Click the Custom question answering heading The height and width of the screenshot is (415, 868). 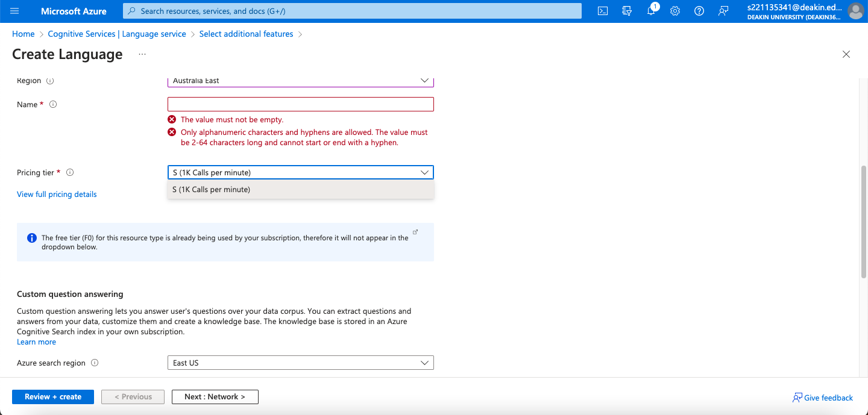[x=70, y=294]
